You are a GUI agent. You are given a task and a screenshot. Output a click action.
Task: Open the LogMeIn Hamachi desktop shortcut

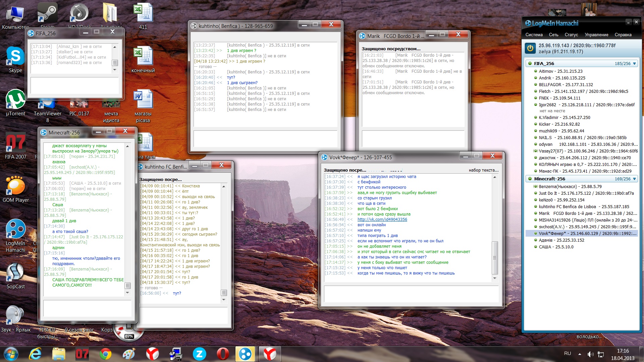click(x=15, y=229)
